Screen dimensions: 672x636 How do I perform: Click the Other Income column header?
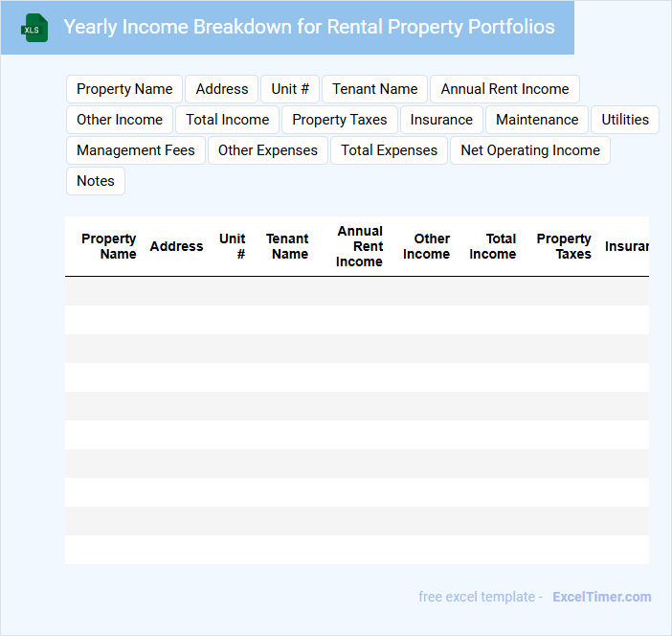click(426, 246)
